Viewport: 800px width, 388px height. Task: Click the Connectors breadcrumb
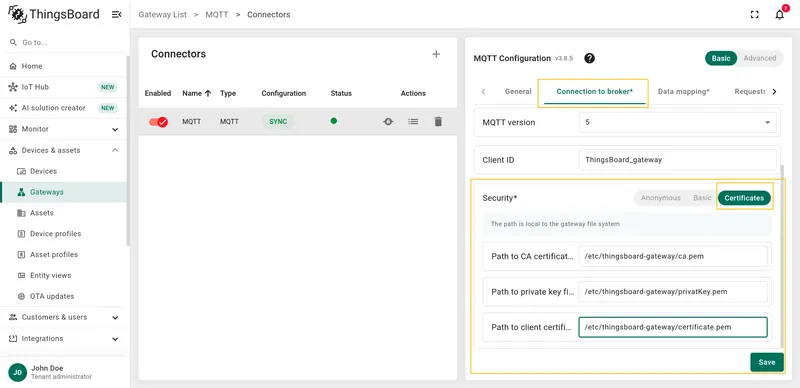pos(269,15)
